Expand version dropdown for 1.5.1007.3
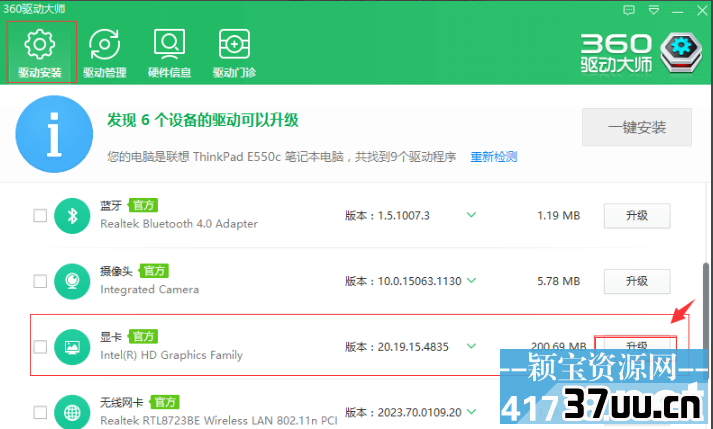The height and width of the screenshot is (429, 713). [472, 215]
